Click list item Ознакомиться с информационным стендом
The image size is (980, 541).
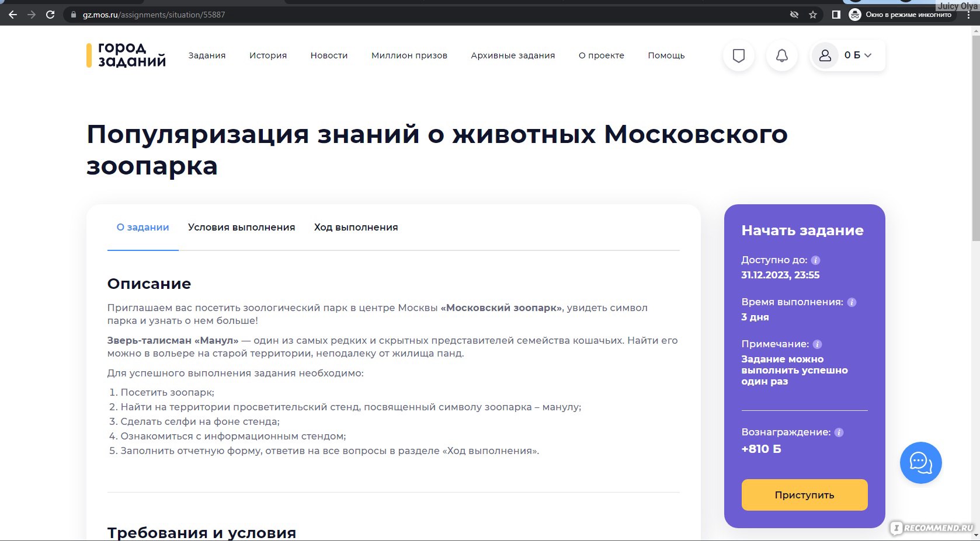233,436
